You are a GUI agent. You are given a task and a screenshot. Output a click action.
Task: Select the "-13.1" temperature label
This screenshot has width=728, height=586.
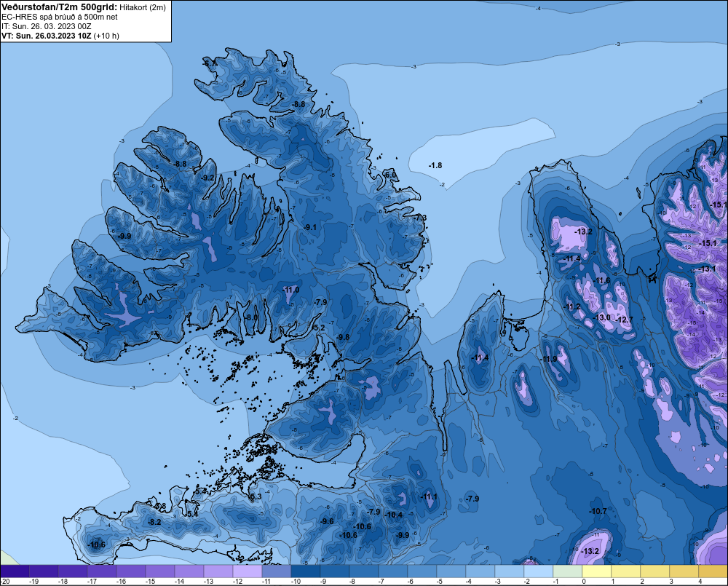point(708,269)
